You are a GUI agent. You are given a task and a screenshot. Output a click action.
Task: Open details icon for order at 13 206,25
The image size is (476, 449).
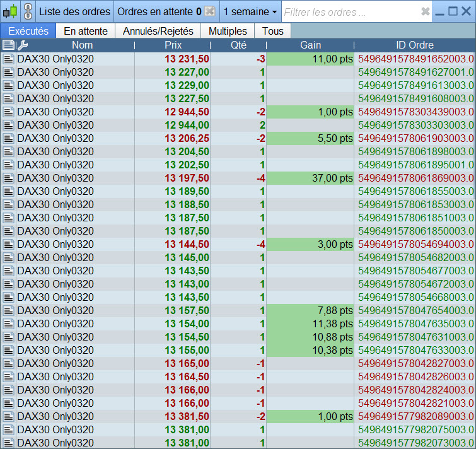8,138
